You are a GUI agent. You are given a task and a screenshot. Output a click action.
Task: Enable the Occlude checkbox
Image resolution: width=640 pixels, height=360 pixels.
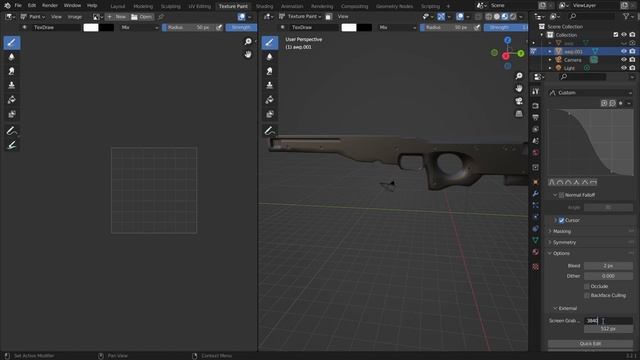point(587,287)
